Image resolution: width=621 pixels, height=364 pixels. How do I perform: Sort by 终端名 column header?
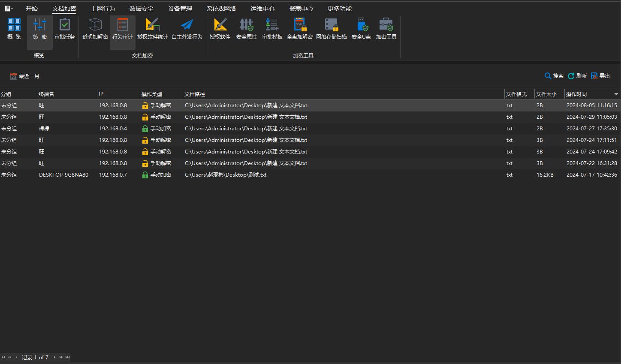(x=67, y=94)
